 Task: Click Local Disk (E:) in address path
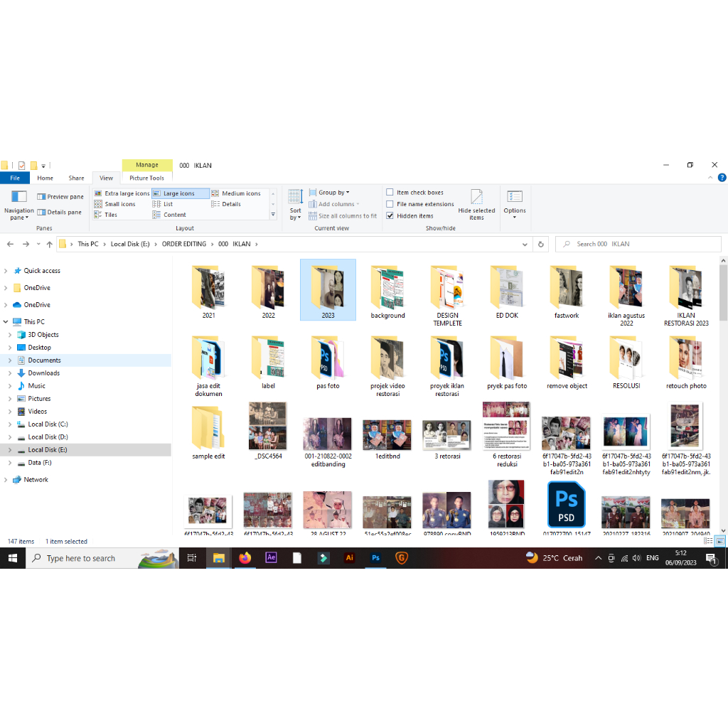130,244
